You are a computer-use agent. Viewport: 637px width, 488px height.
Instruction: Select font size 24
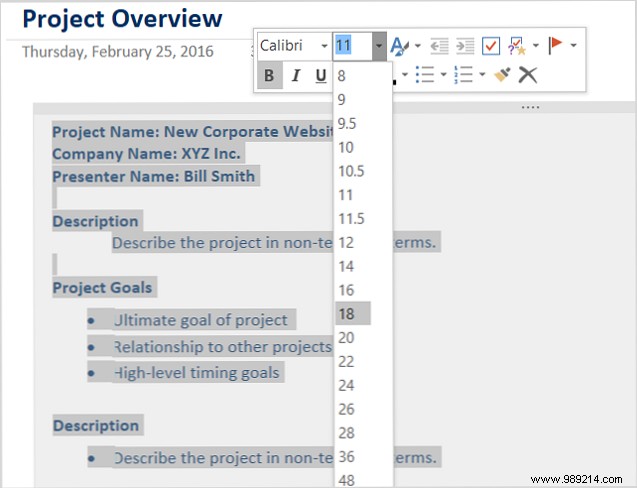click(347, 385)
